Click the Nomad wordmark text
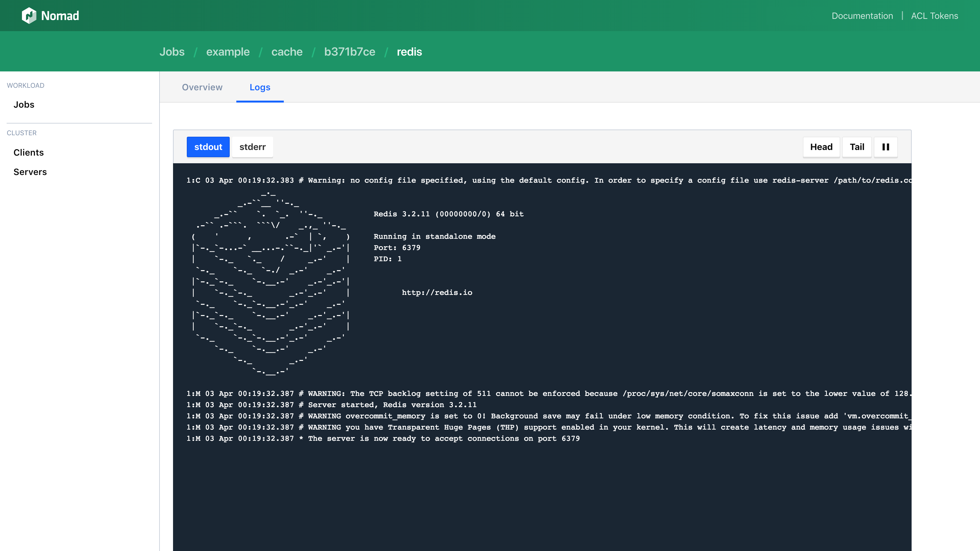Screen dimensions: 980x551 pyautogui.click(x=60, y=16)
